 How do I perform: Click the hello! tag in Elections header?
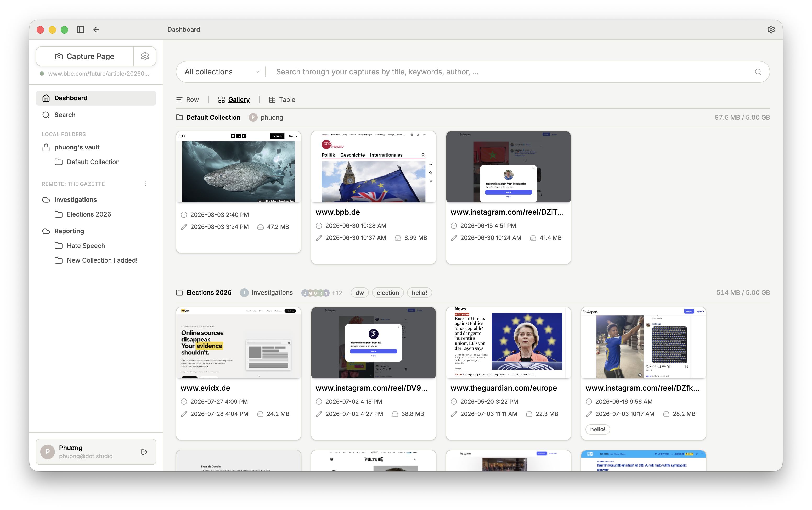pyautogui.click(x=419, y=293)
